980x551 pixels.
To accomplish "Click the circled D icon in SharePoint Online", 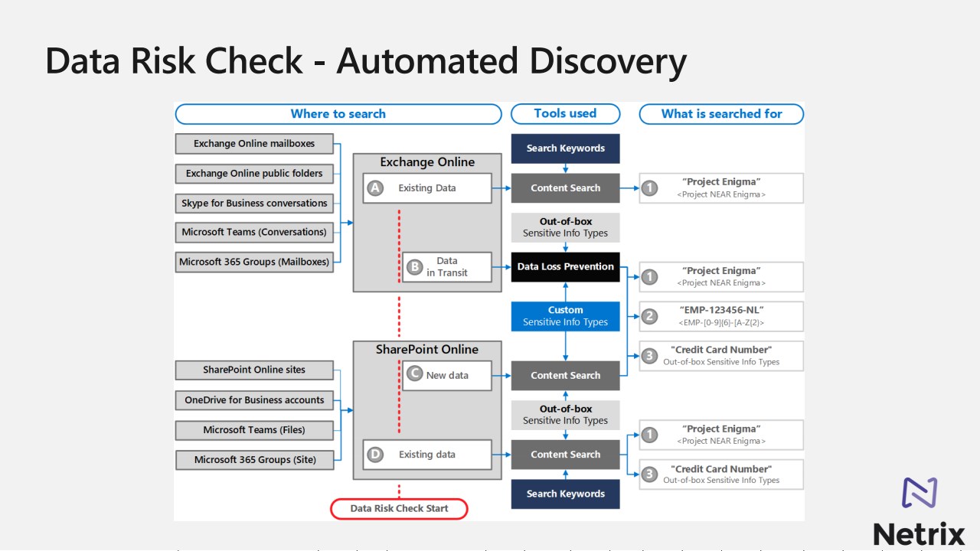I will pos(374,455).
